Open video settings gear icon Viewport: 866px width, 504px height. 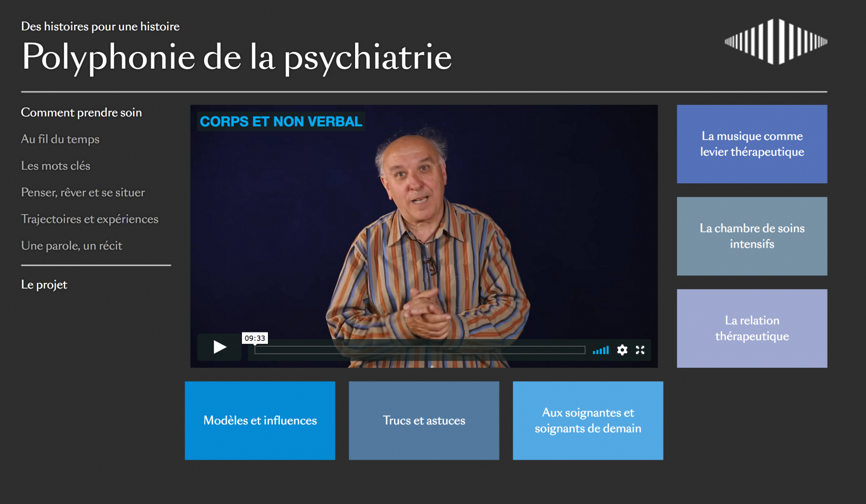click(x=622, y=350)
